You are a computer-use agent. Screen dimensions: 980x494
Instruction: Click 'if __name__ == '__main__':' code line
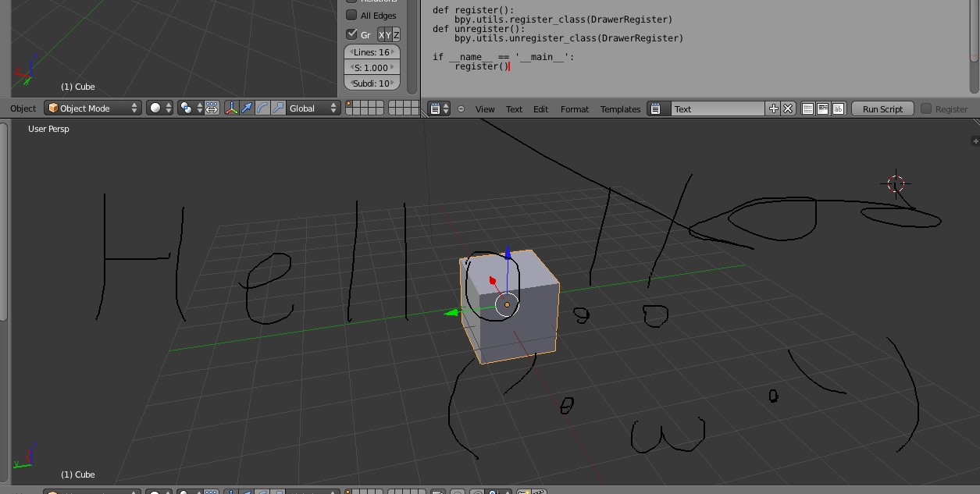[503, 57]
